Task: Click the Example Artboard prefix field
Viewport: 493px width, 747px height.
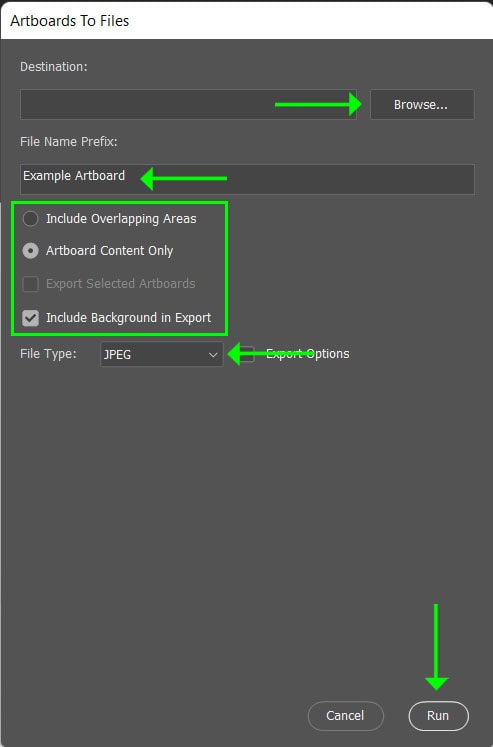Action: pos(247,179)
